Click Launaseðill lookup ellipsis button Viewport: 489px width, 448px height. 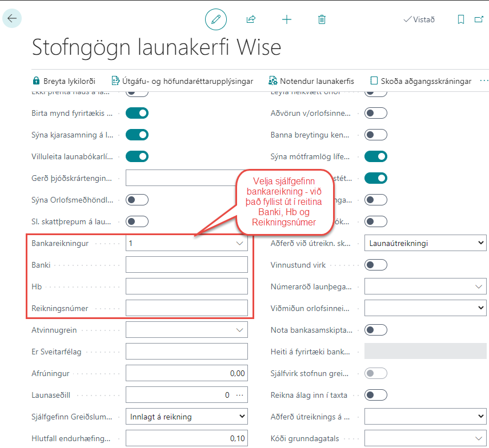[x=239, y=395]
